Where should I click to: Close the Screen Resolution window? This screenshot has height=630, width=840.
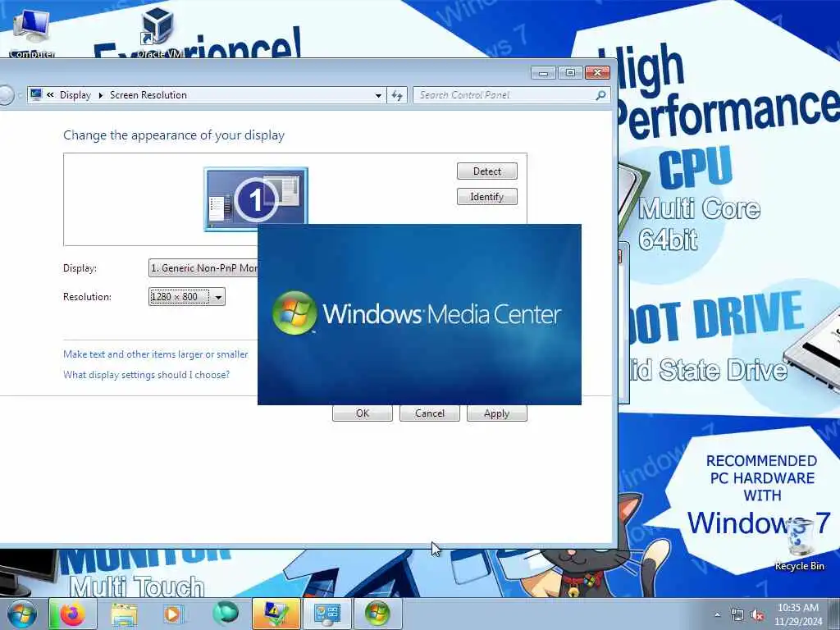pyautogui.click(x=597, y=72)
